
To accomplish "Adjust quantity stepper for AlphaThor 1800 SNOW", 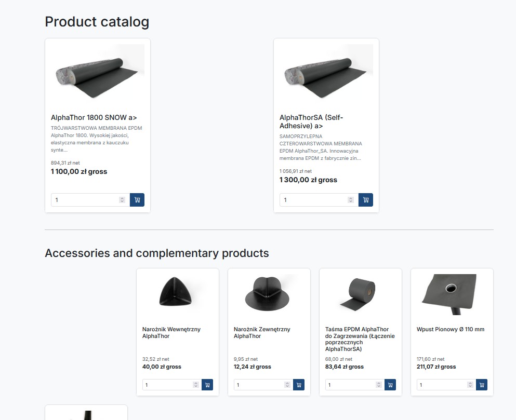I will (122, 200).
